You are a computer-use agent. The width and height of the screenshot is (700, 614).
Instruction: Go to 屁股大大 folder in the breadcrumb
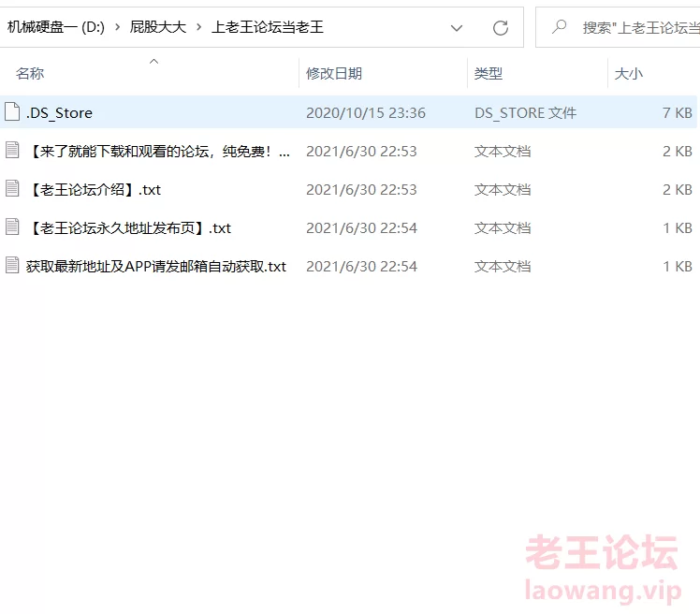[x=157, y=27]
